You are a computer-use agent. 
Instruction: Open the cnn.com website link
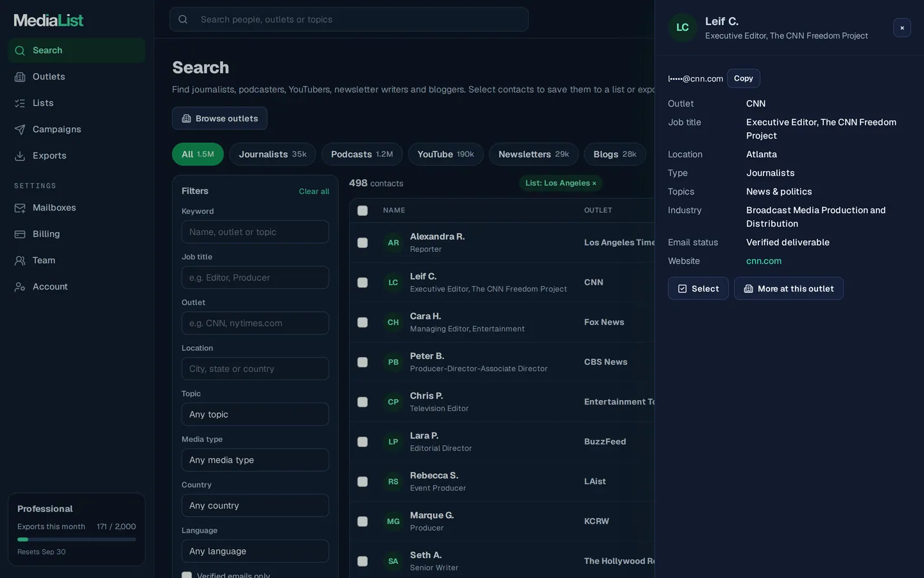pyautogui.click(x=764, y=261)
